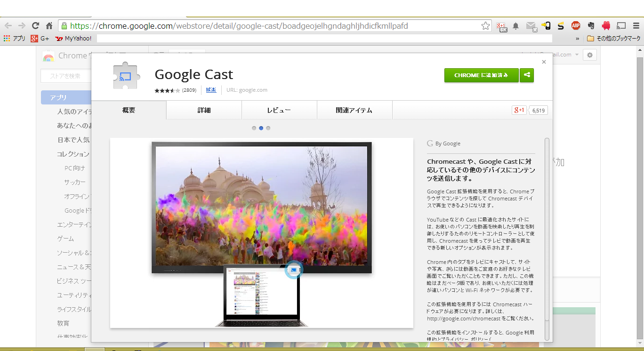Show hidden bookmarks with the chevron
This screenshot has width=644, height=351.
coord(578,39)
